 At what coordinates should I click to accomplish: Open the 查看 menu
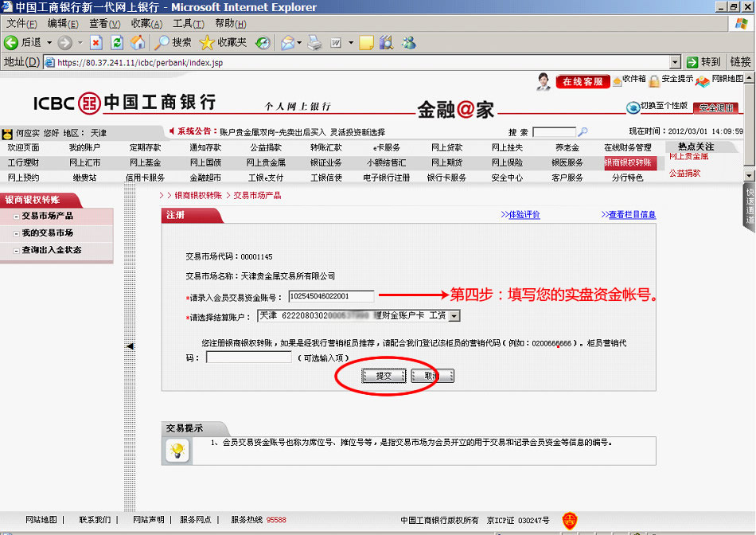[104, 24]
